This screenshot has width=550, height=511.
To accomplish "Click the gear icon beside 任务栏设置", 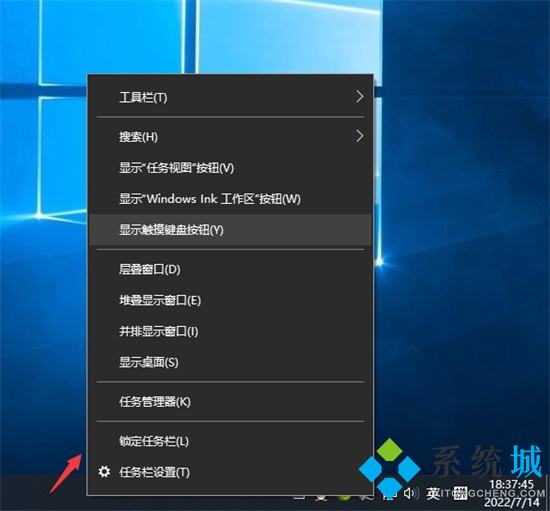I will tap(104, 472).
